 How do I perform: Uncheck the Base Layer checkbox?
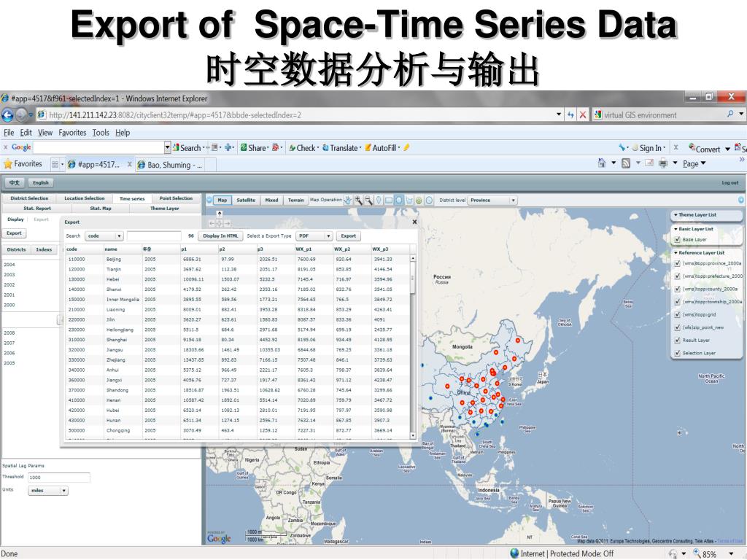click(677, 239)
